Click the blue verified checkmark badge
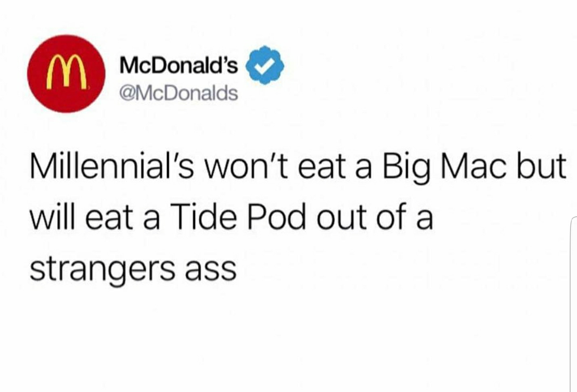The height and width of the screenshot is (392, 577). (x=264, y=65)
